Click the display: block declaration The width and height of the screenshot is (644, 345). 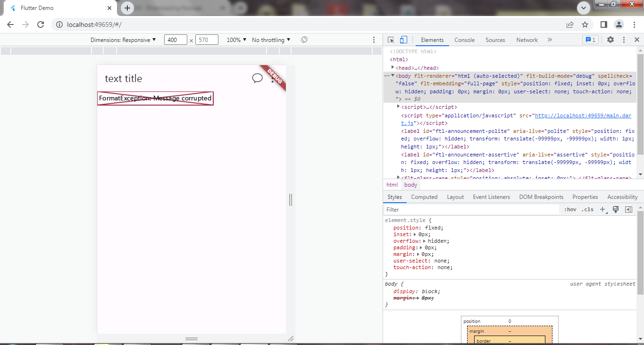coord(417,291)
